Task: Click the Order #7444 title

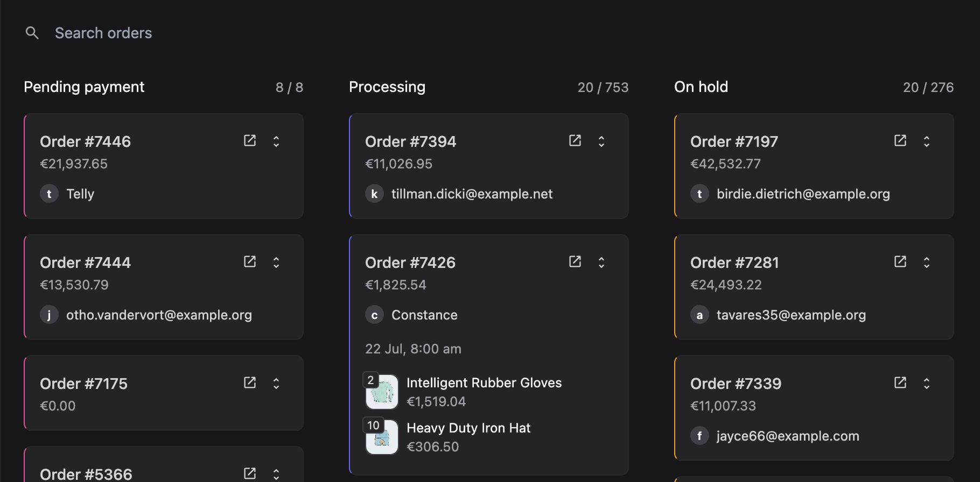Action: 86,263
